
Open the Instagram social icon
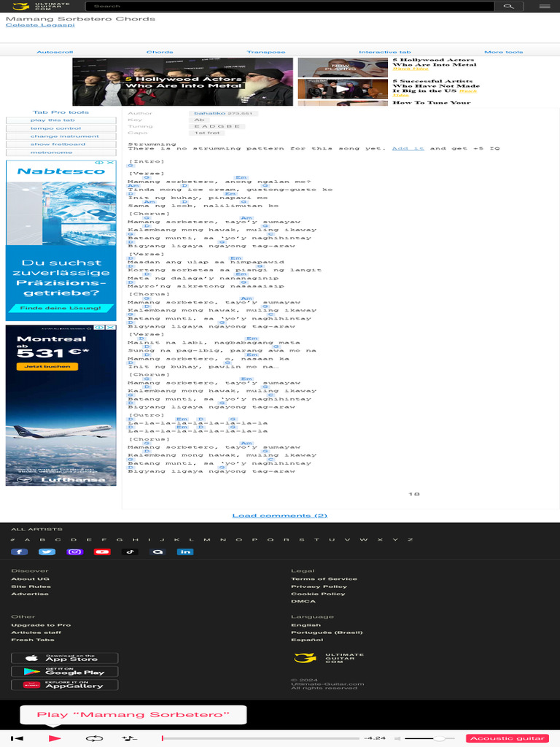[75, 551]
